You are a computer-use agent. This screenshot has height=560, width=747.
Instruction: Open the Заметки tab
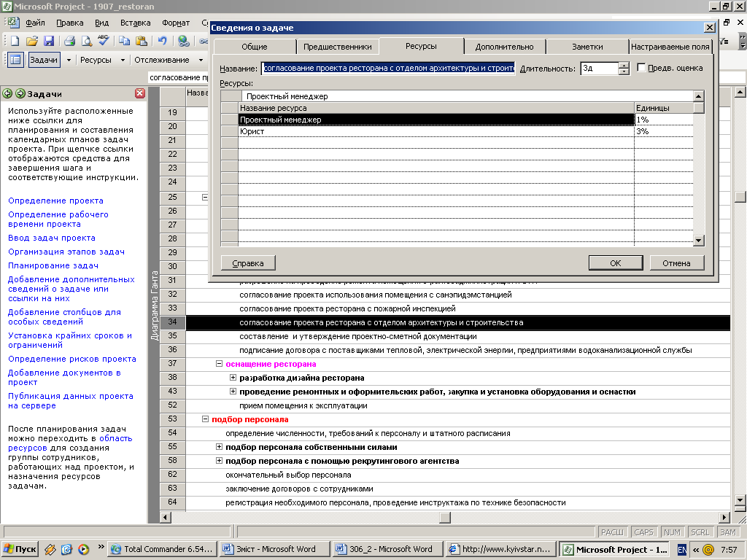(587, 47)
